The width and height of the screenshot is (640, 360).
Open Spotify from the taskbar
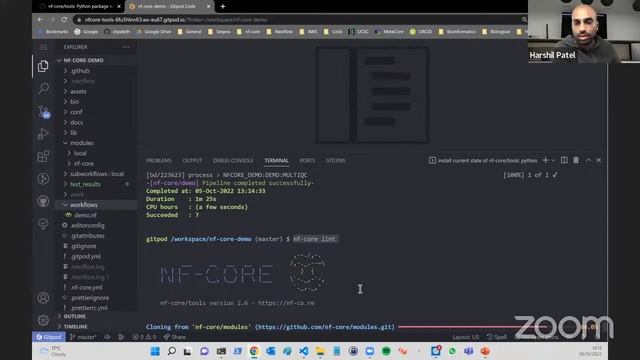(x=386, y=351)
